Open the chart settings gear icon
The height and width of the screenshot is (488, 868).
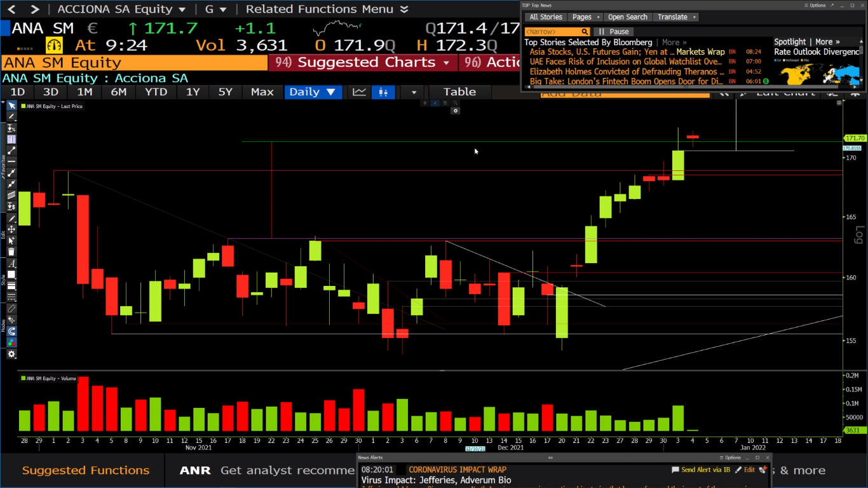tap(11, 355)
